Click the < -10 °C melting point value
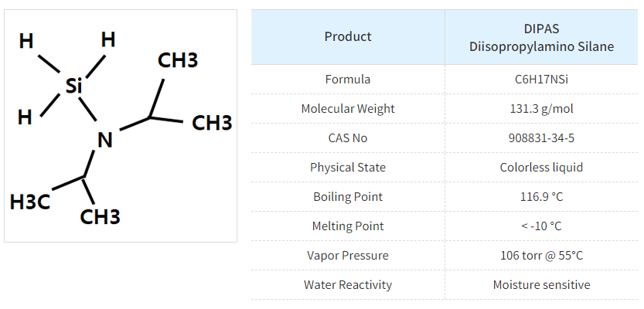 (x=541, y=226)
